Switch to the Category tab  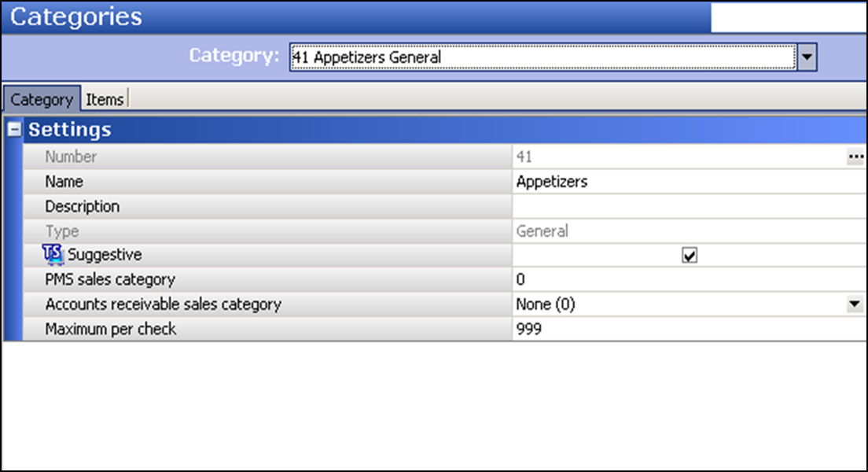[42, 99]
